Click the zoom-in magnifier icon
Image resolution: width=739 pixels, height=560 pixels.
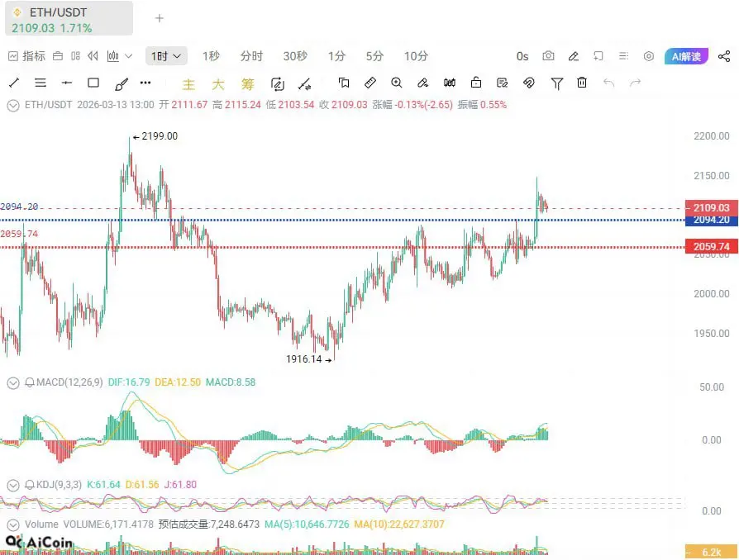pyautogui.click(x=396, y=83)
